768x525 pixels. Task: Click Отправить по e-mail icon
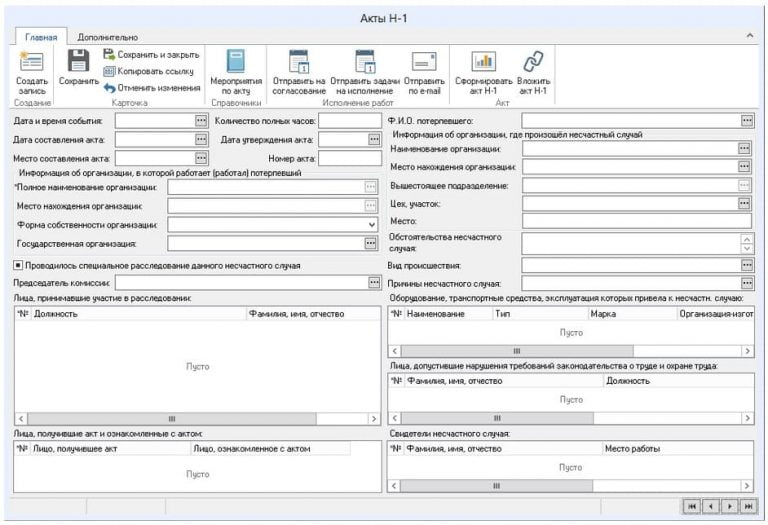pyautogui.click(x=424, y=62)
